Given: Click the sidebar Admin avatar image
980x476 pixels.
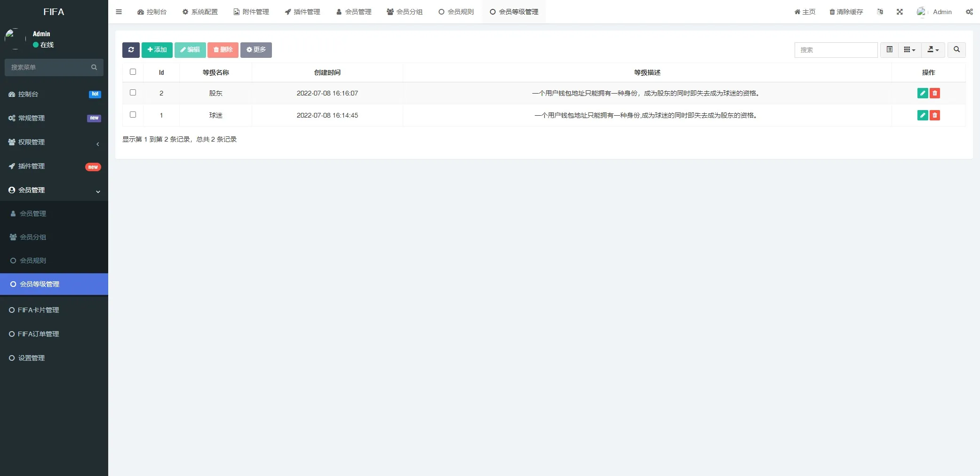Looking at the screenshot, I should 15,39.
